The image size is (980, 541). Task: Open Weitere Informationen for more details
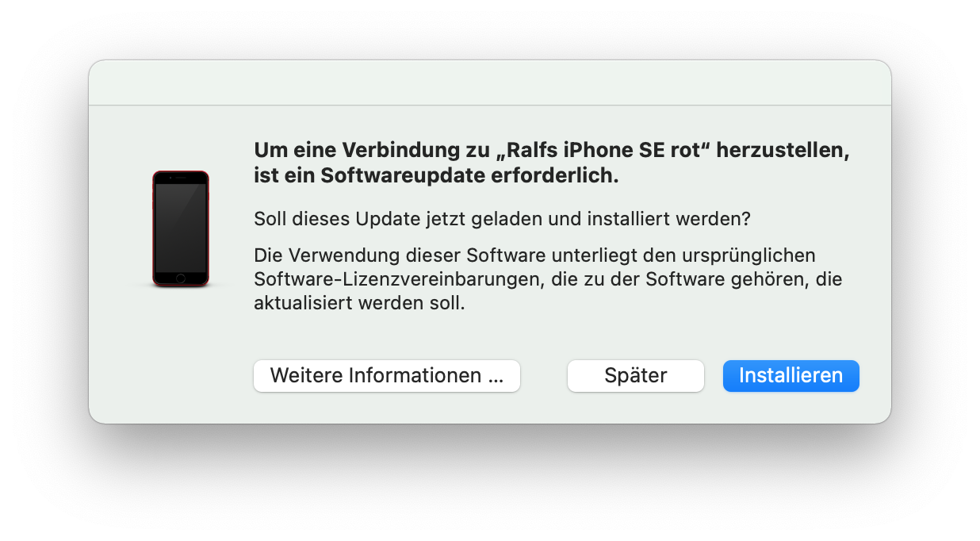click(387, 375)
